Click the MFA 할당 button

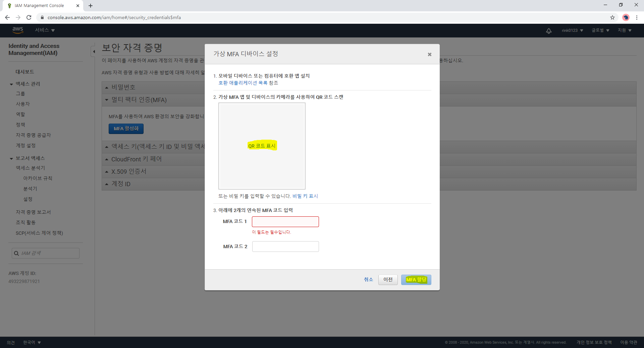416,280
